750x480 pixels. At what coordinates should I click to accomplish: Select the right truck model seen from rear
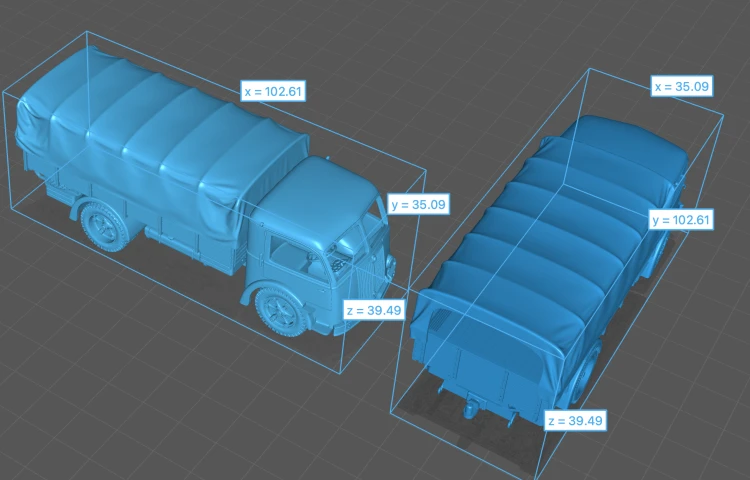click(x=550, y=273)
